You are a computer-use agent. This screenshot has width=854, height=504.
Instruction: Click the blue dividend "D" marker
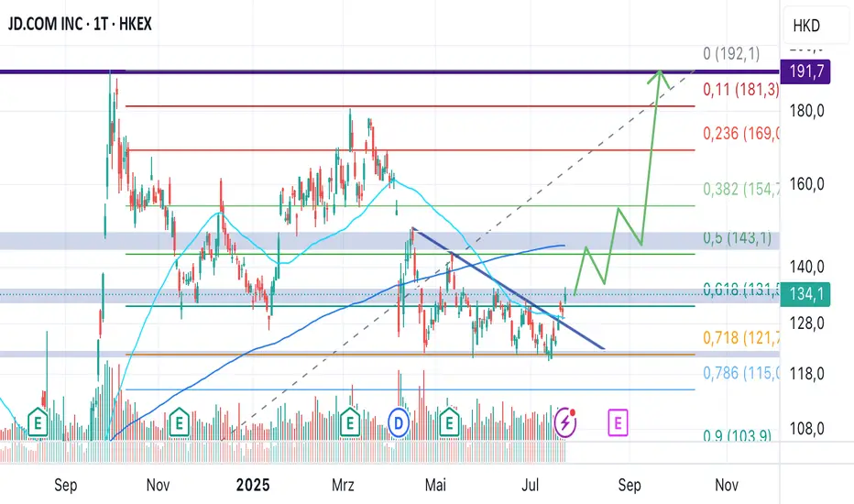click(x=400, y=422)
